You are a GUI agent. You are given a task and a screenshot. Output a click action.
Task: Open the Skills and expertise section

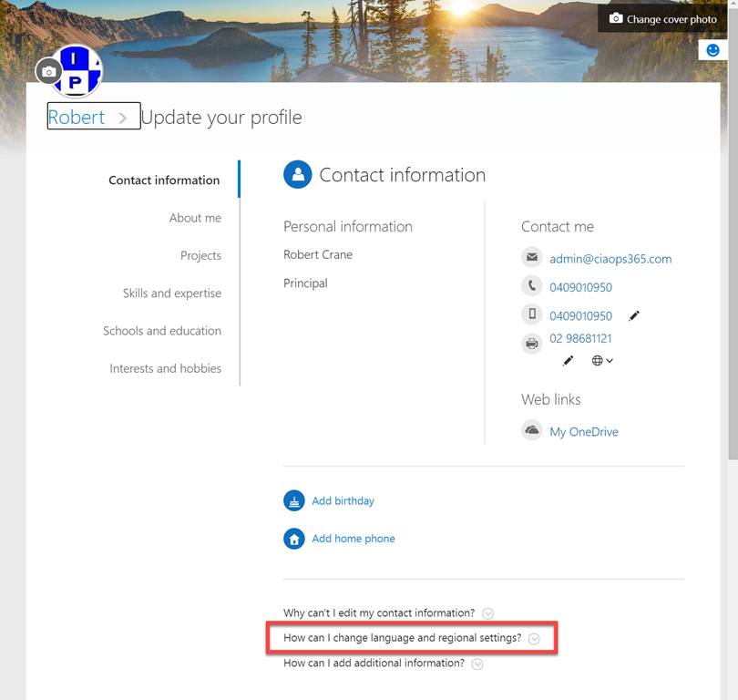point(172,293)
